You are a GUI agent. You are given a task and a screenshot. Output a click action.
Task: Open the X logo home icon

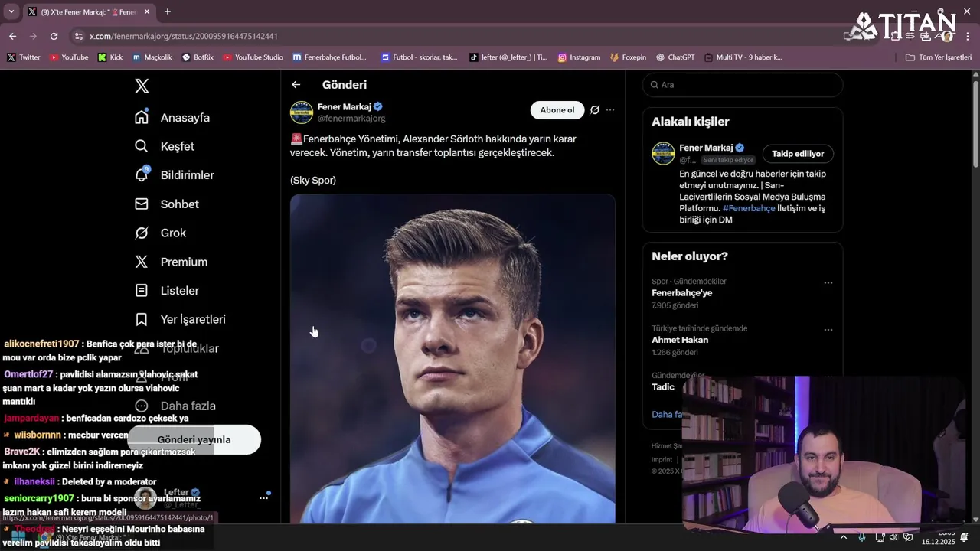pos(142,86)
